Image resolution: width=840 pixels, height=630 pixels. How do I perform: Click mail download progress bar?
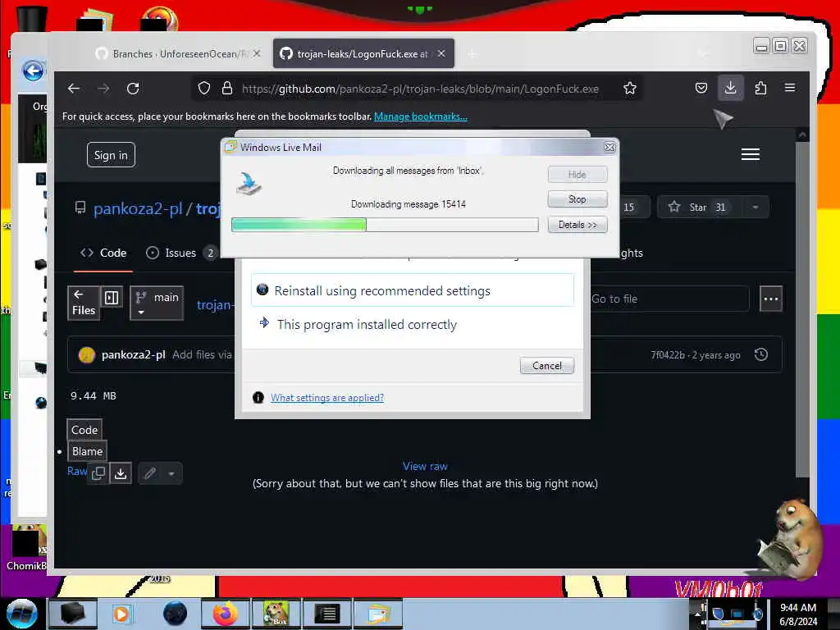point(385,225)
